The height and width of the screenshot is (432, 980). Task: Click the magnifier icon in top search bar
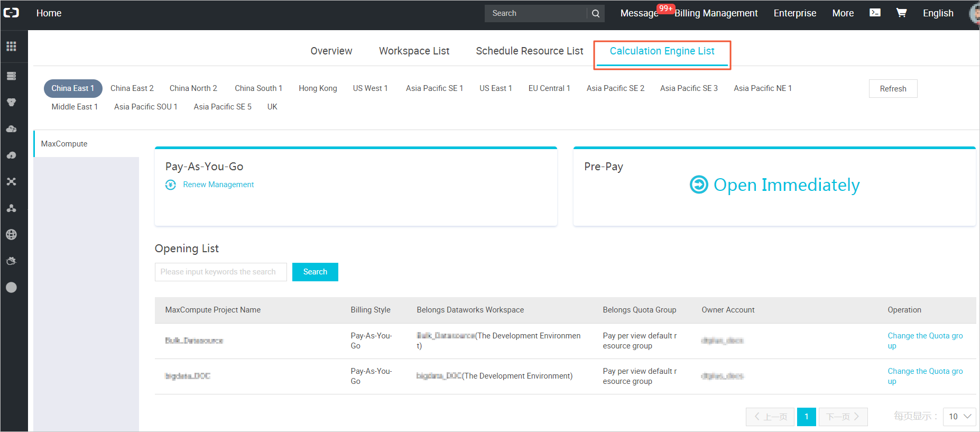(x=596, y=14)
